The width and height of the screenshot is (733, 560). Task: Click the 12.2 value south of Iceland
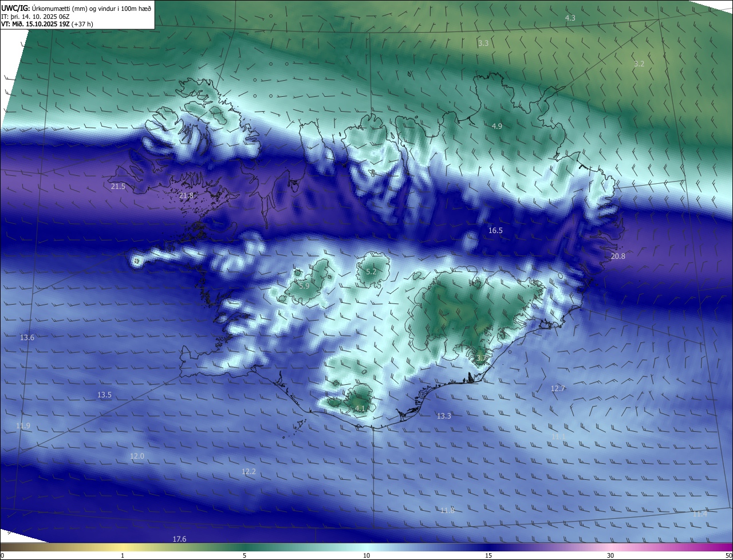[249, 471]
